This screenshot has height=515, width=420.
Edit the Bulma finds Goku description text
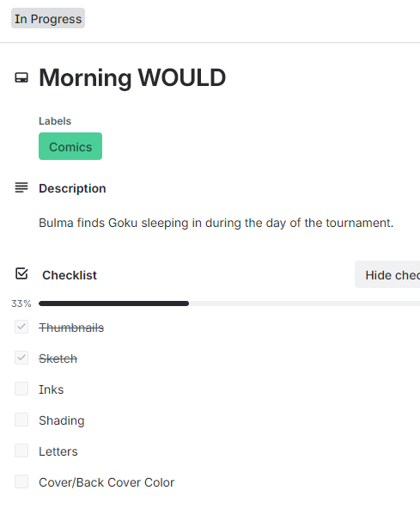click(216, 223)
